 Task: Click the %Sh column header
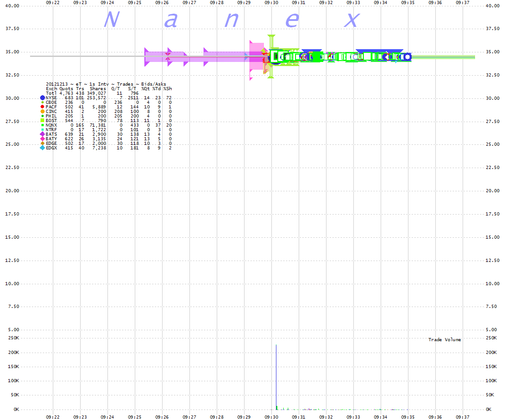[168, 88]
